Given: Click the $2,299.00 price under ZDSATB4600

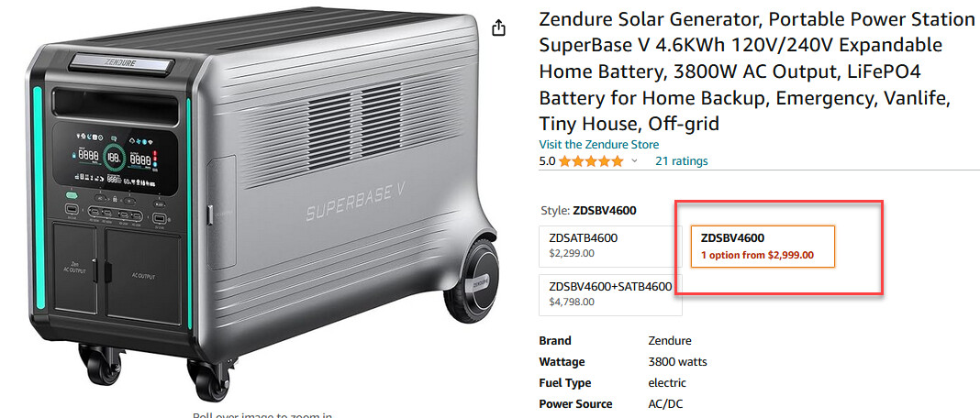Looking at the screenshot, I should pos(572,254).
